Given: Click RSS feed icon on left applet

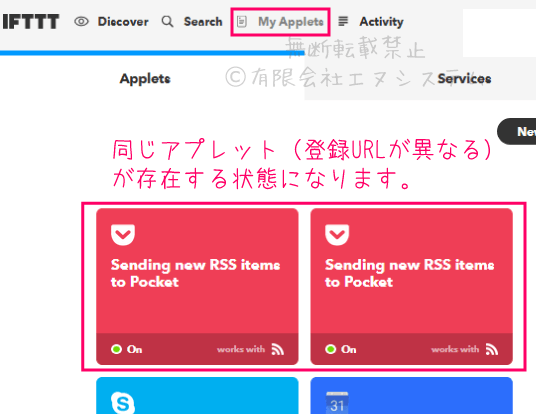Looking at the screenshot, I should [278, 349].
